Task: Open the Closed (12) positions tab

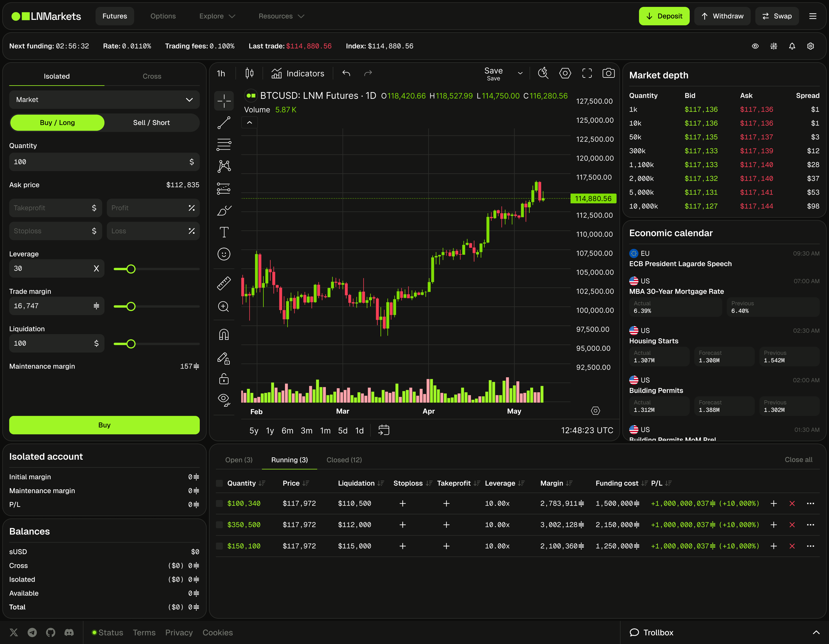Action: [x=344, y=460]
